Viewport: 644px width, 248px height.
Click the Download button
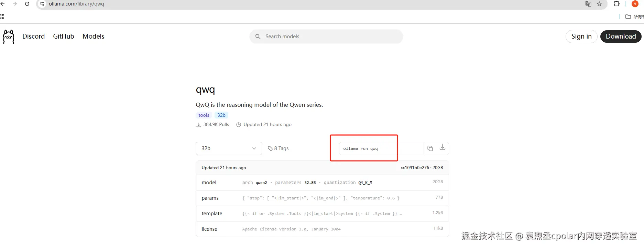[621, 37]
